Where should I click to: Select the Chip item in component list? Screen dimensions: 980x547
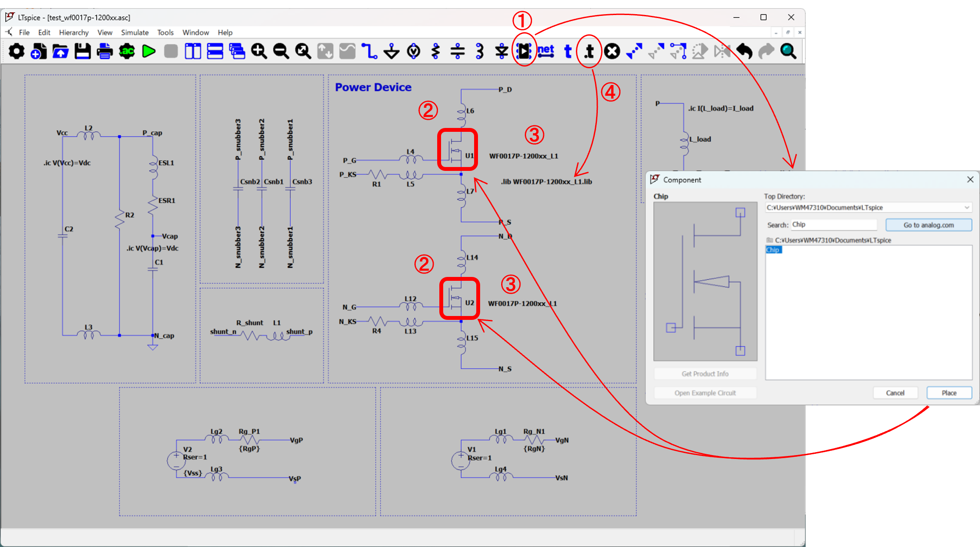pyautogui.click(x=773, y=250)
